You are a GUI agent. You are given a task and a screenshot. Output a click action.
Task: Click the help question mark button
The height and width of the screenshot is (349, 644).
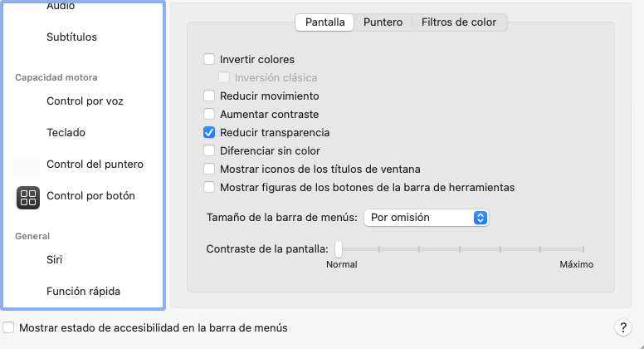point(622,327)
